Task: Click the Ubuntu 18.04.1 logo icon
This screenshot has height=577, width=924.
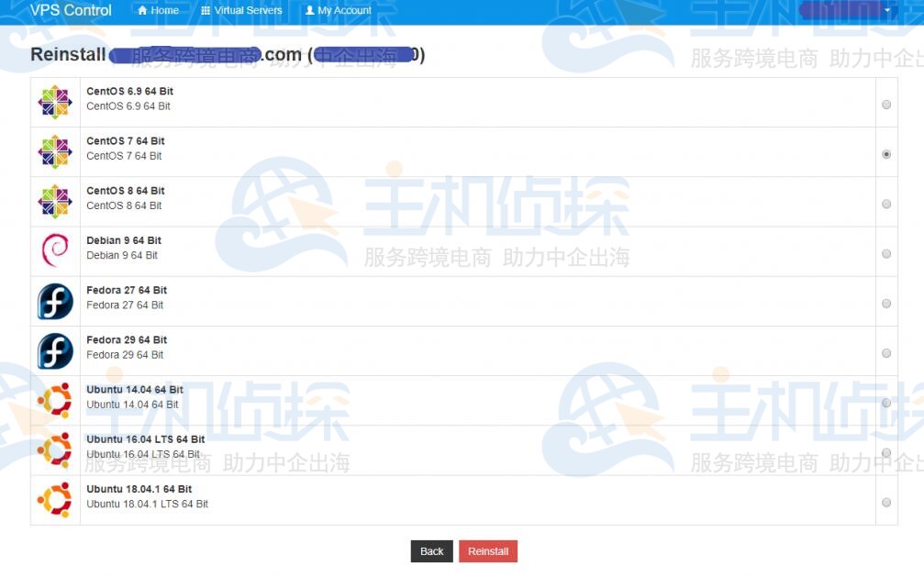Action: pyautogui.click(x=55, y=499)
